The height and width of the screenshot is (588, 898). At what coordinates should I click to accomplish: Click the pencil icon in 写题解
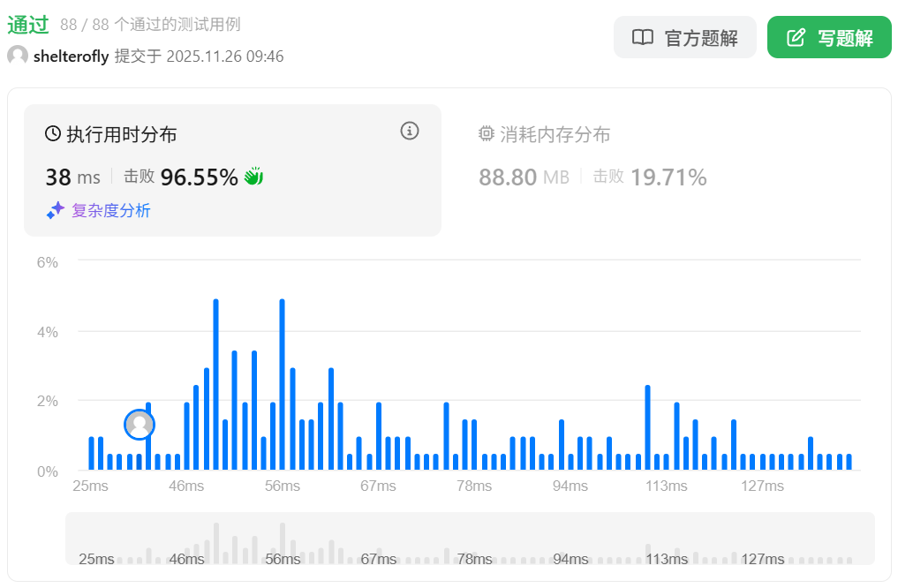[796, 38]
